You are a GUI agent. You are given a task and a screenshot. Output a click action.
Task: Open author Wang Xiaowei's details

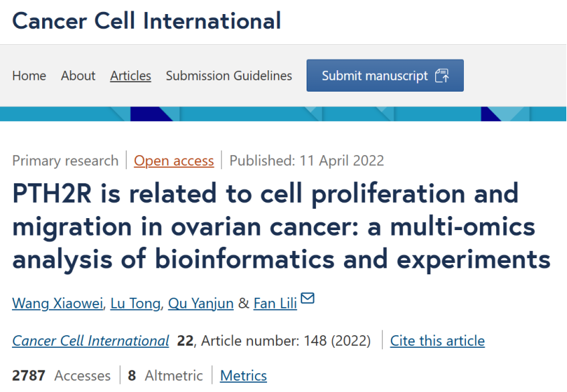pos(58,303)
